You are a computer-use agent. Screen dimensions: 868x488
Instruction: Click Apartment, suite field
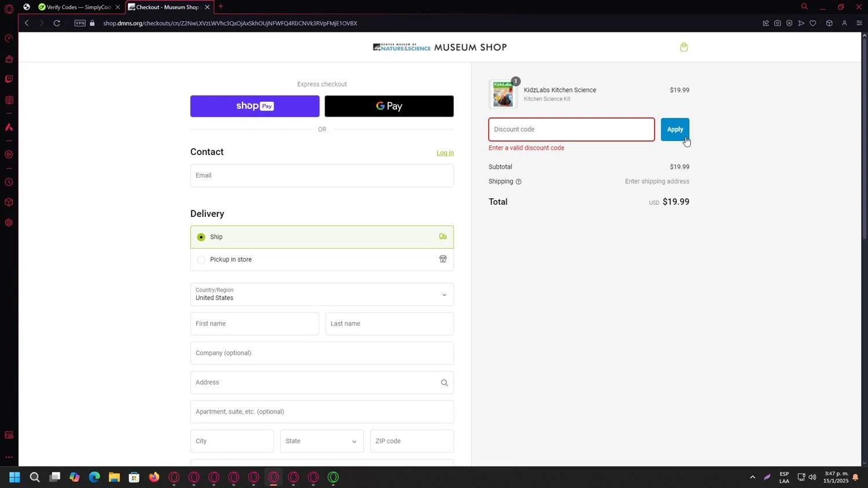pos(322,412)
